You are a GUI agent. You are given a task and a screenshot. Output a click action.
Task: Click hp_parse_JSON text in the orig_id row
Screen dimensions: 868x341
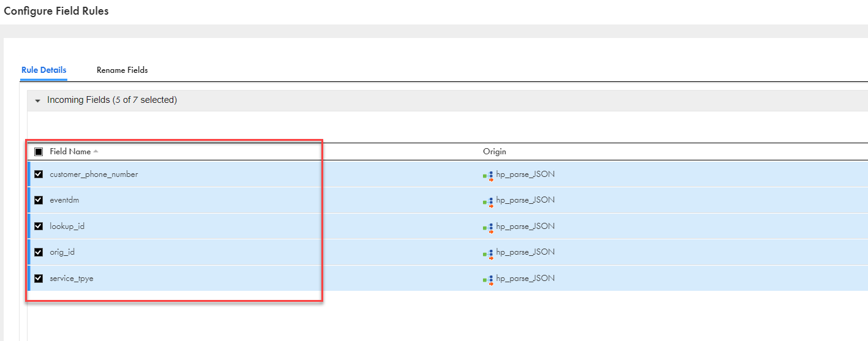[525, 252]
